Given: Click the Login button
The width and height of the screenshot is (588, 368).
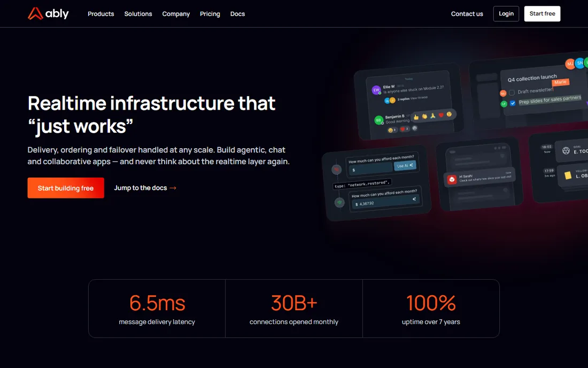Looking at the screenshot, I should 506,13.
